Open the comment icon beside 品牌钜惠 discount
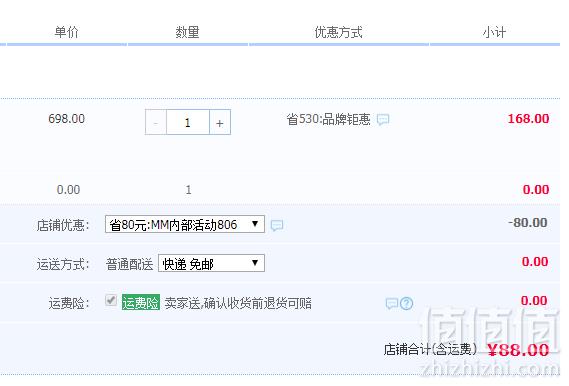Screen dimensions: 569x386 pyautogui.click(x=383, y=119)
